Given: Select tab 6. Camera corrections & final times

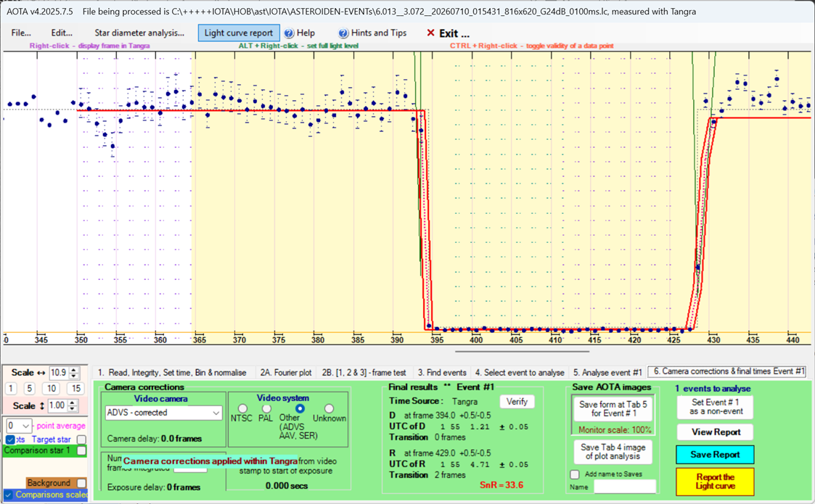Looking at the screenshot, I should [x=728, y=371].
